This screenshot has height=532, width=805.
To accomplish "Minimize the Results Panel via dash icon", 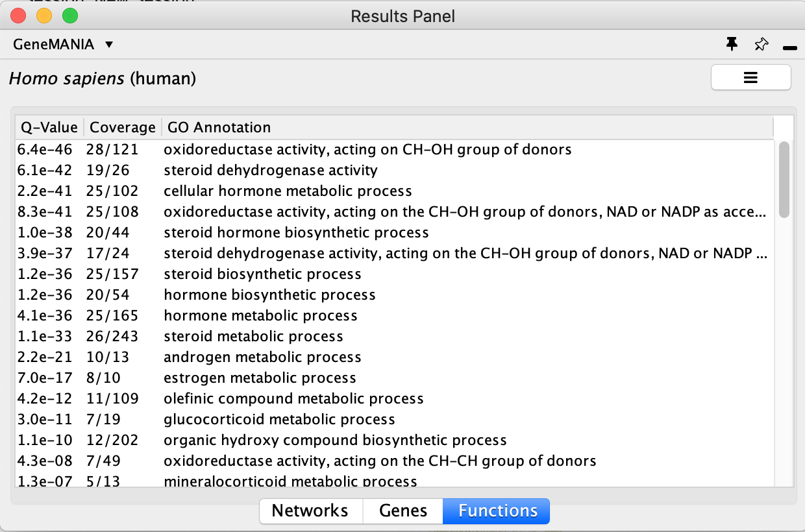I will click(789, 47).
